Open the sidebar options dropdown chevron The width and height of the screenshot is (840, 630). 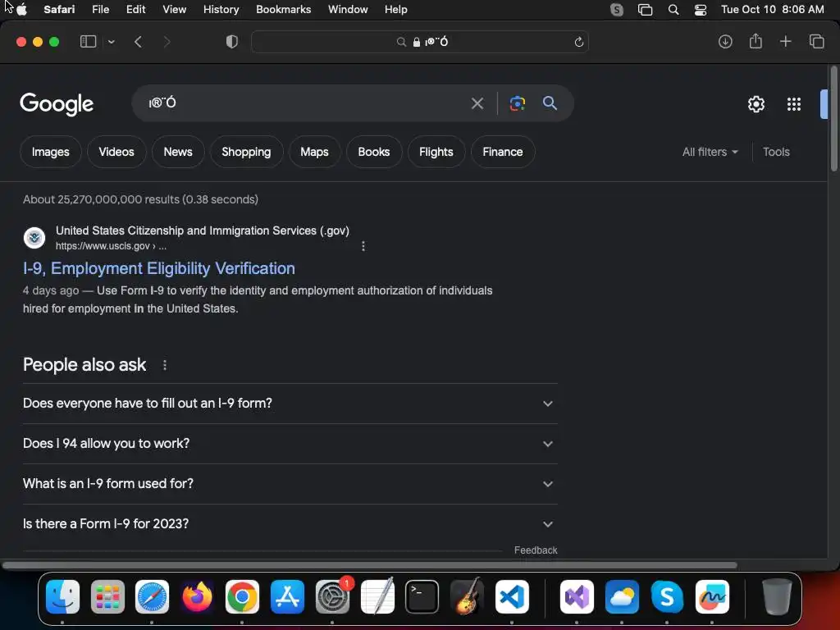[x=111, y=42]
